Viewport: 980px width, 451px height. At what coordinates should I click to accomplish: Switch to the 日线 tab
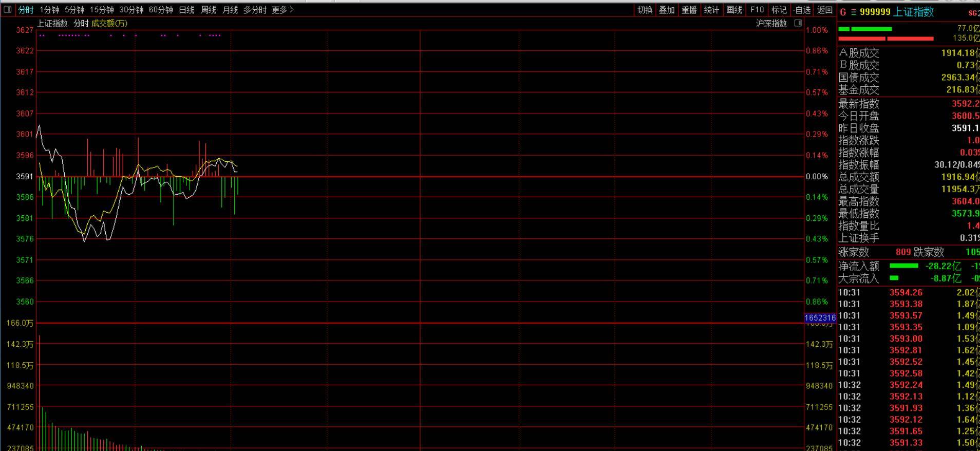(186, 10)
